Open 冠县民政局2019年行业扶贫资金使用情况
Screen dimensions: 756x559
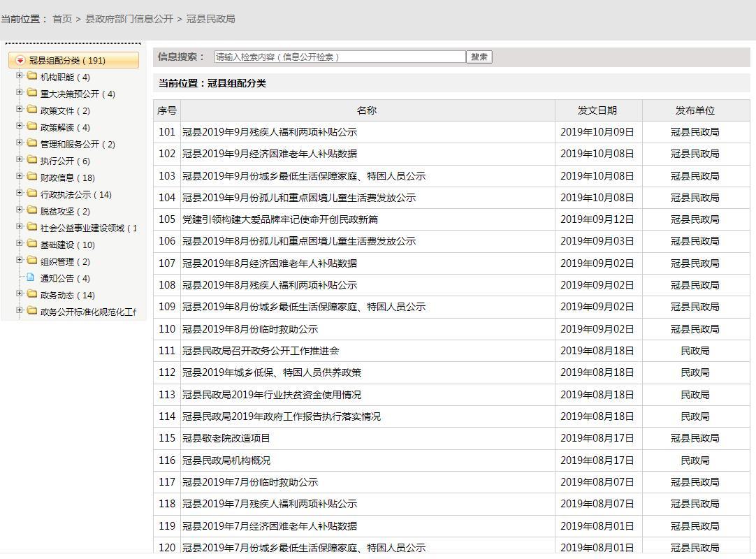pyautogui.click(x=272, y=395)
